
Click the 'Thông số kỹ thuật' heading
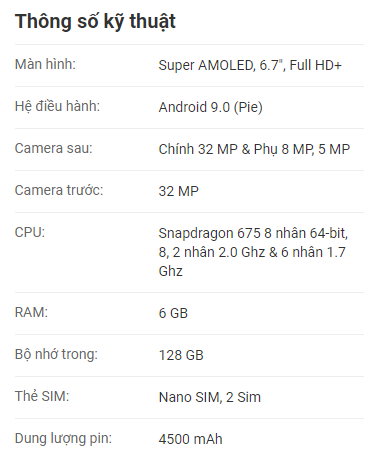(x=95, y=22)
